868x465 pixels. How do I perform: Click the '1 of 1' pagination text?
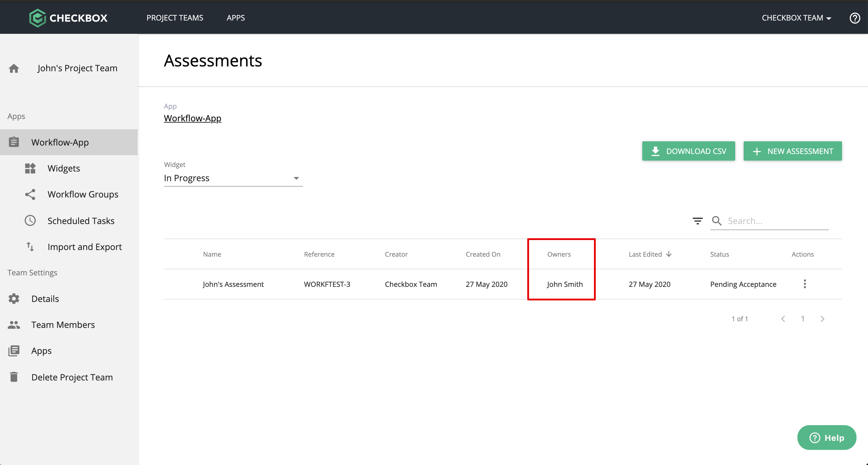point(740,319)
